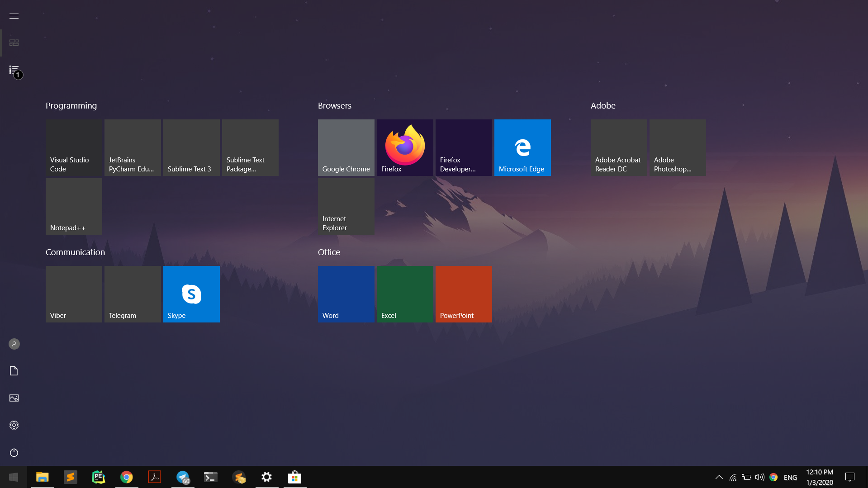Open the Viber tile
The width and height of the screenshot is (868, 488).
(74, 294)
